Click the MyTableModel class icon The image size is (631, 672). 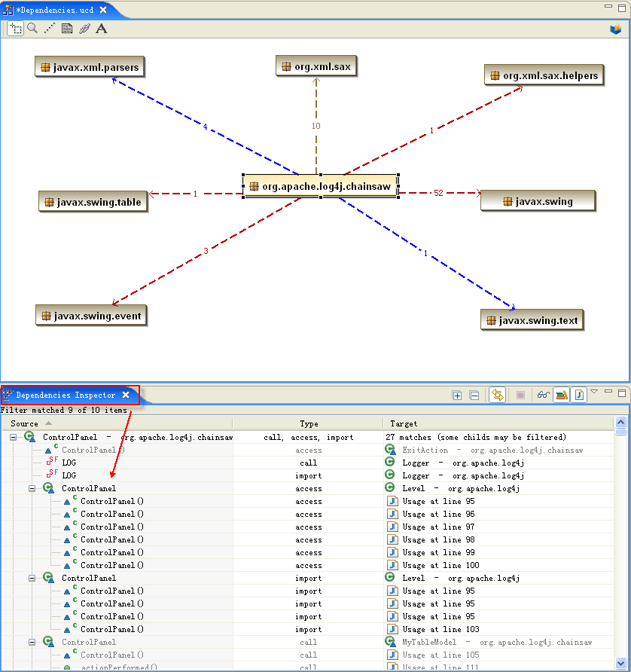coord(390,642)
